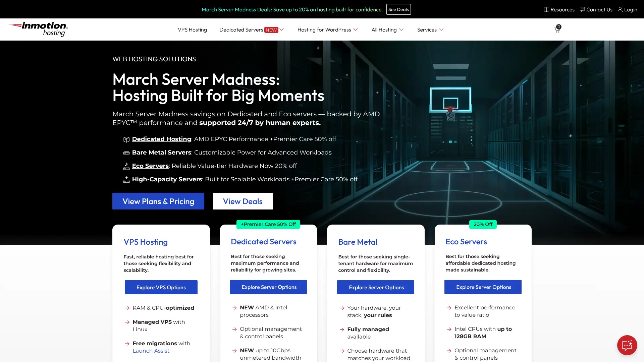This screenshot has width=644, height=362.
Task: Open the shopping cart icon
Action: point(557,29)
